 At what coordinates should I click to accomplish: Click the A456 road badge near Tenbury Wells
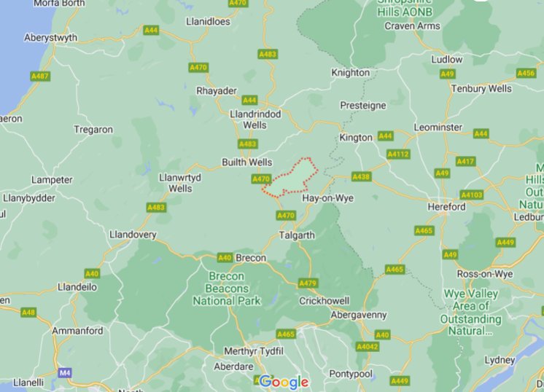[526, 73]
